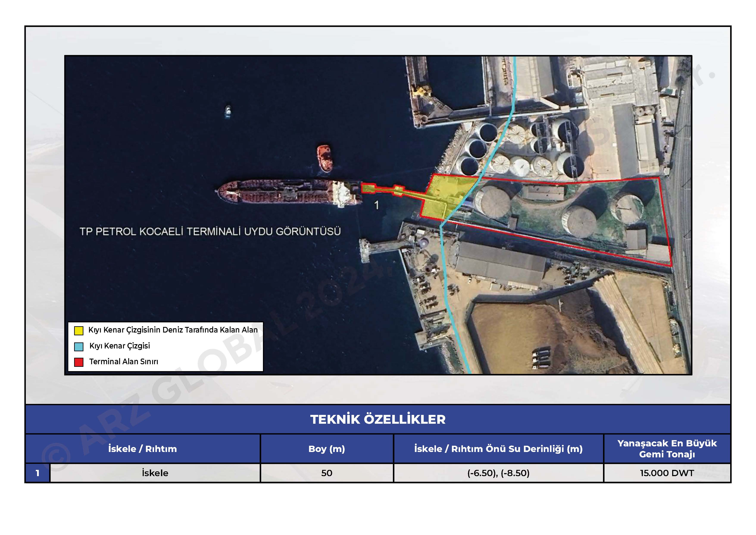This screenshot has height=535, width=756.
Task: Click the length value 50 cell
Action: (327, 473)
